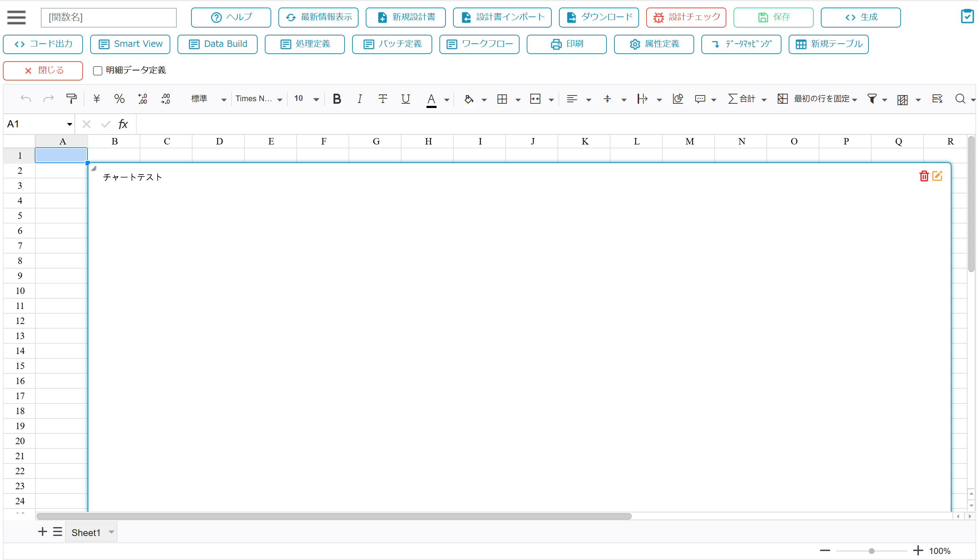Open the sheet list icon
979x560 pixels.
coord(58,532)
